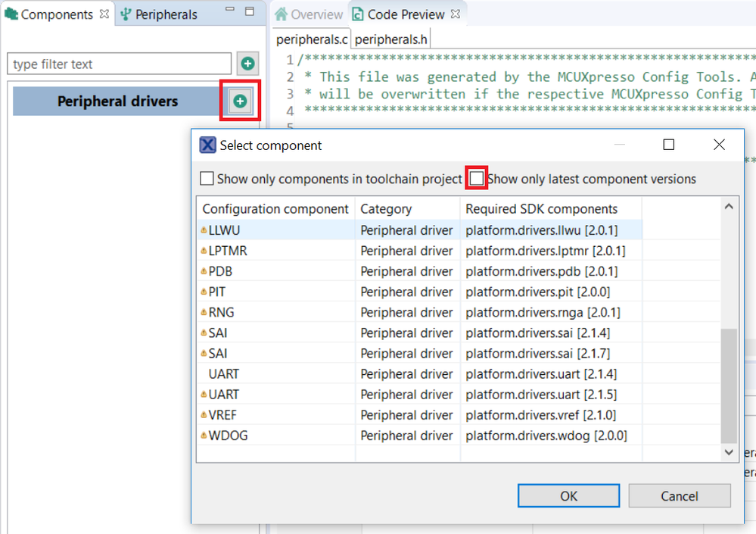Select the peripherals.h file tab

pyautogui.click(x=390, y=39)
